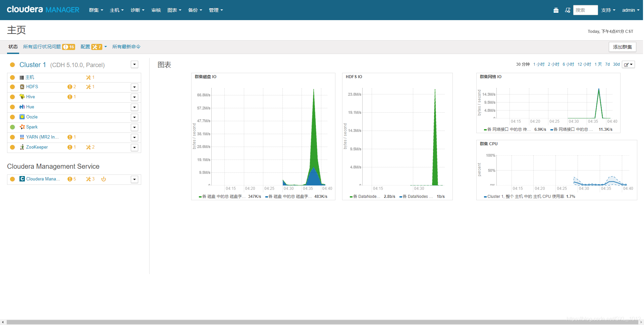
Task: Click the YARN service icon
Action: click(x=22, y=137)
